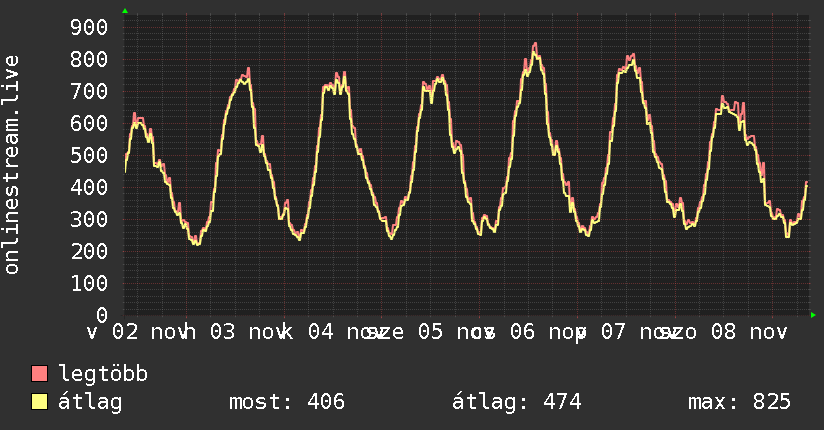Click the '06 nov' x-axis date label
Viewport: 824px width, 430px height.
pyautogui.click(x=546, y=331)
